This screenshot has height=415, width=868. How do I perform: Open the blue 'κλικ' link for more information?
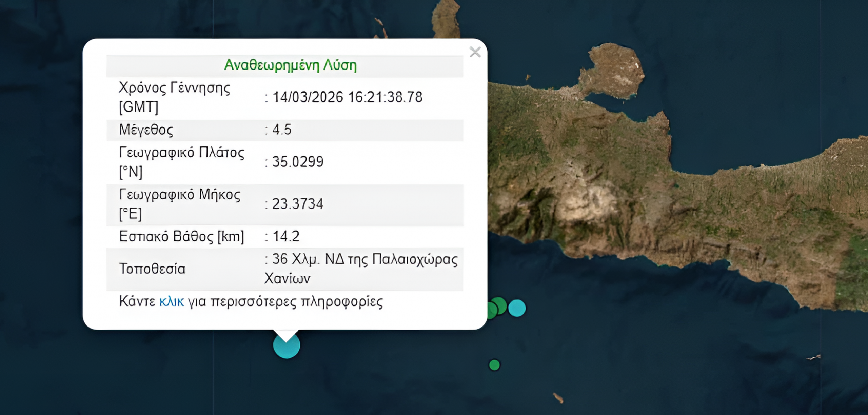172,301
